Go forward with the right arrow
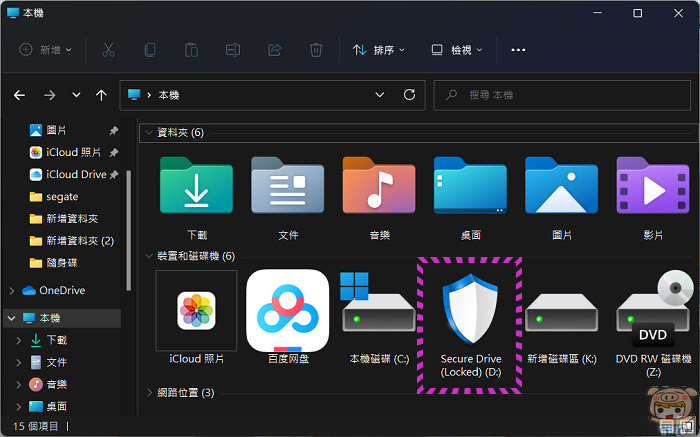 click(x=50, y=95)
